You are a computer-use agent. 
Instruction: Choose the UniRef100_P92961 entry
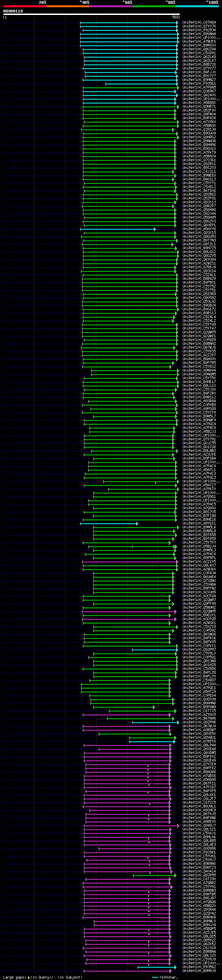coord(199,852)
